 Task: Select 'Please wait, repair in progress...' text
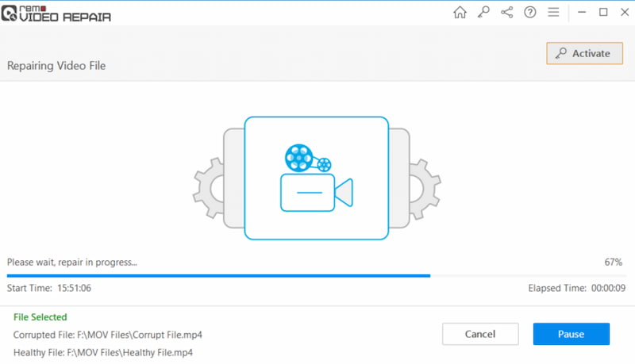[72, 262]
